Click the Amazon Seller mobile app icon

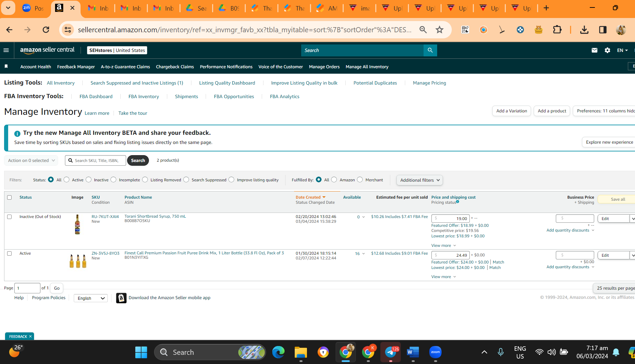(x=121, y=298)
